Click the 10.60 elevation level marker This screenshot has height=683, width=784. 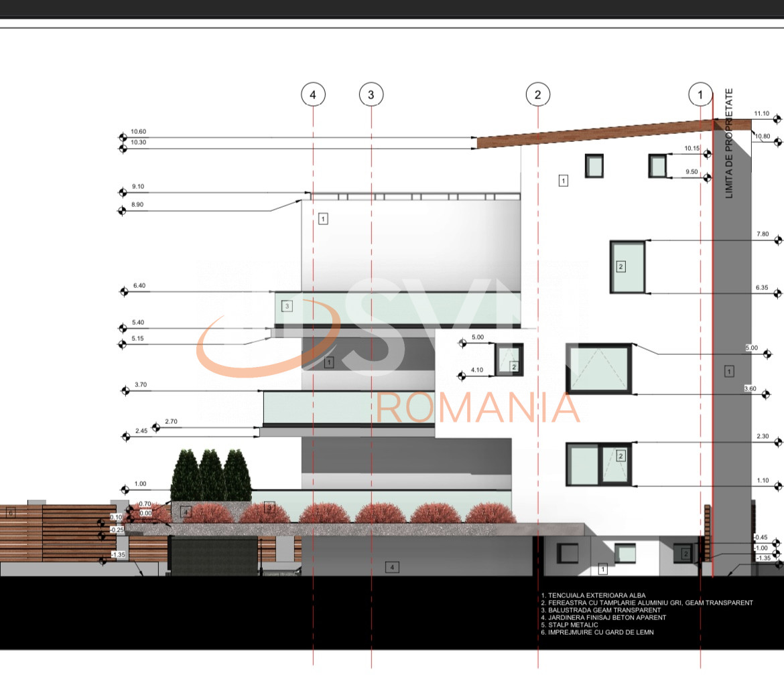pyautogui.click(x=123, y=137)
